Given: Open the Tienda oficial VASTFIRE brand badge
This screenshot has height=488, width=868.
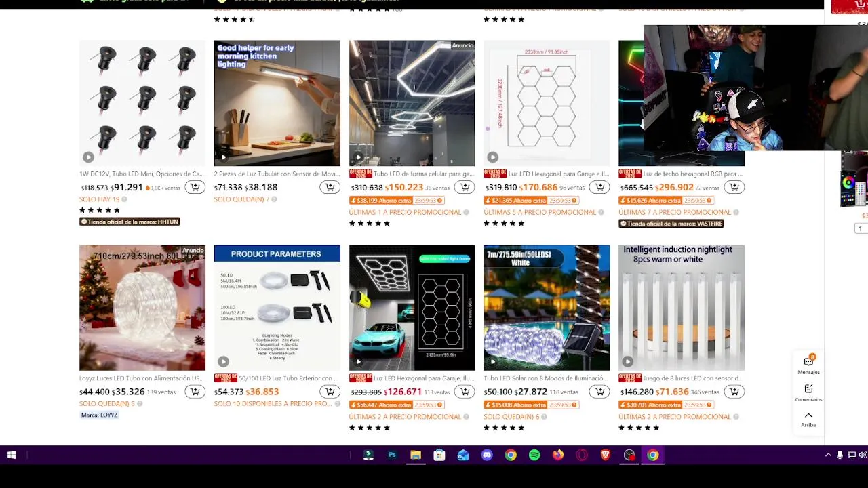Looking at the screenshot, I should [x=671, y=224].
